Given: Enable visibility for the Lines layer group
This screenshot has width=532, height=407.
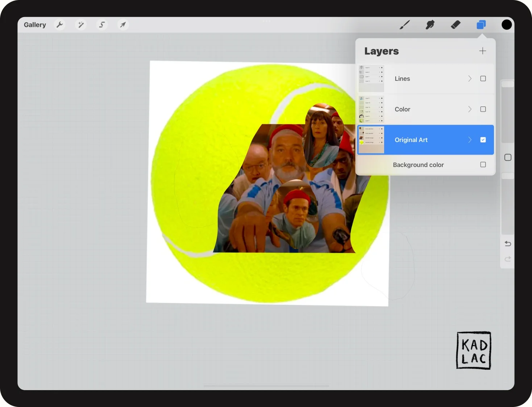Looking at the screenshot, I should click(x=483, y=79).
